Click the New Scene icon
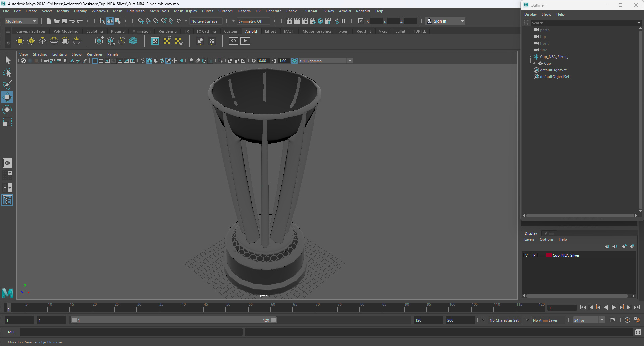The width and height of the screenshot is (644, 346). (49, 21)
